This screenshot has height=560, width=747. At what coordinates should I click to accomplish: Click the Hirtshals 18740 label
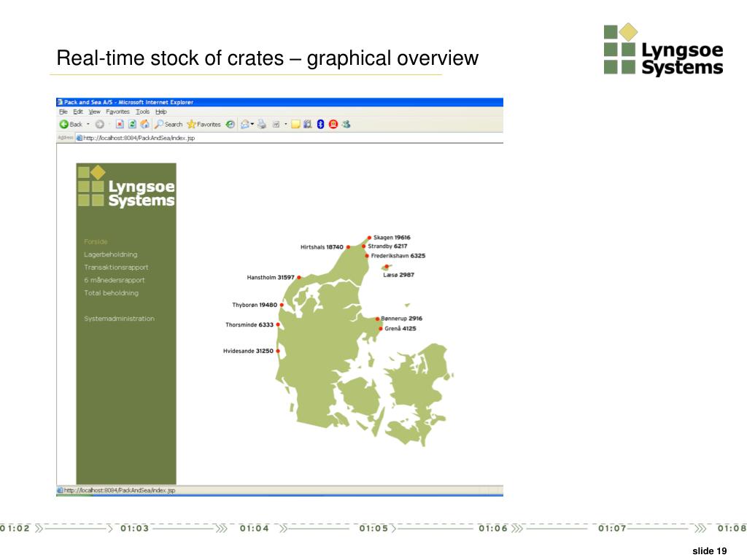click(322, 247)
